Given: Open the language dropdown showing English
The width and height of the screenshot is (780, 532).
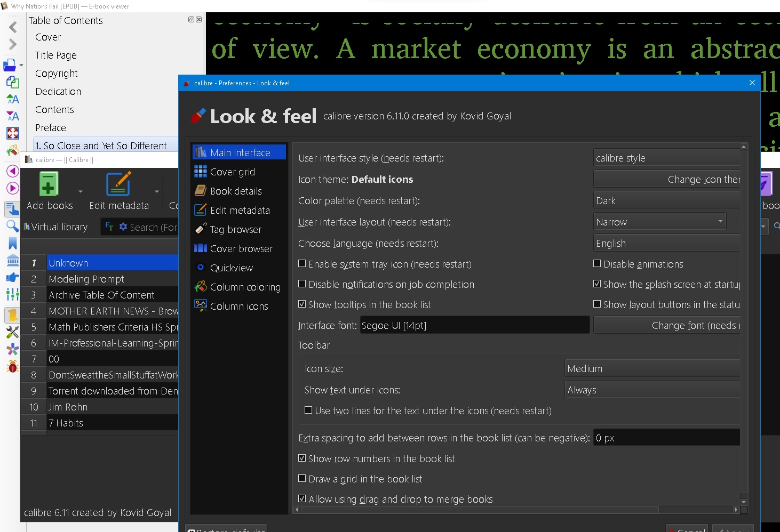Looking at the screenshot, I should (x=667, y=243).
